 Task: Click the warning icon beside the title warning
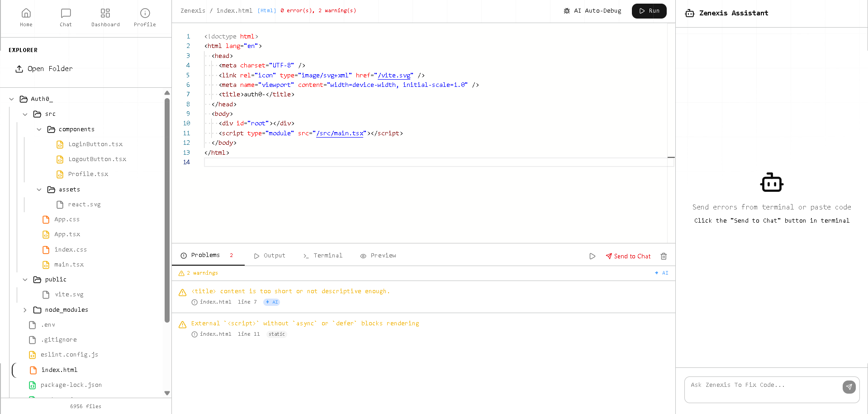coord(182,293)
